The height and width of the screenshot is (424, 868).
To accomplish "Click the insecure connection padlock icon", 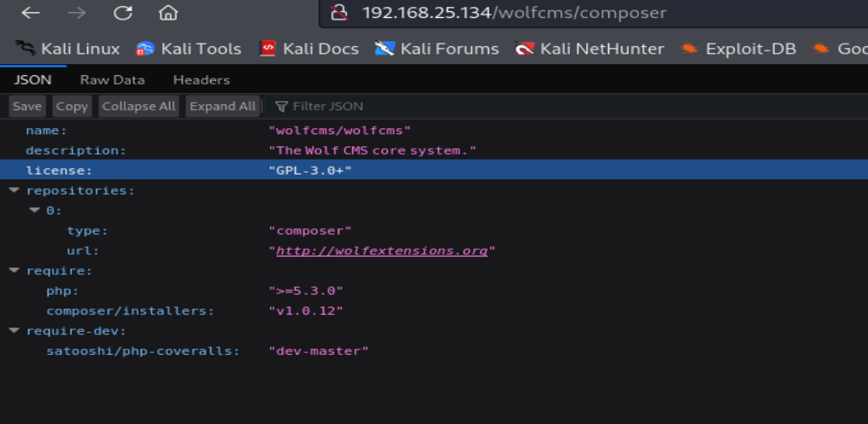I will 338,13.
